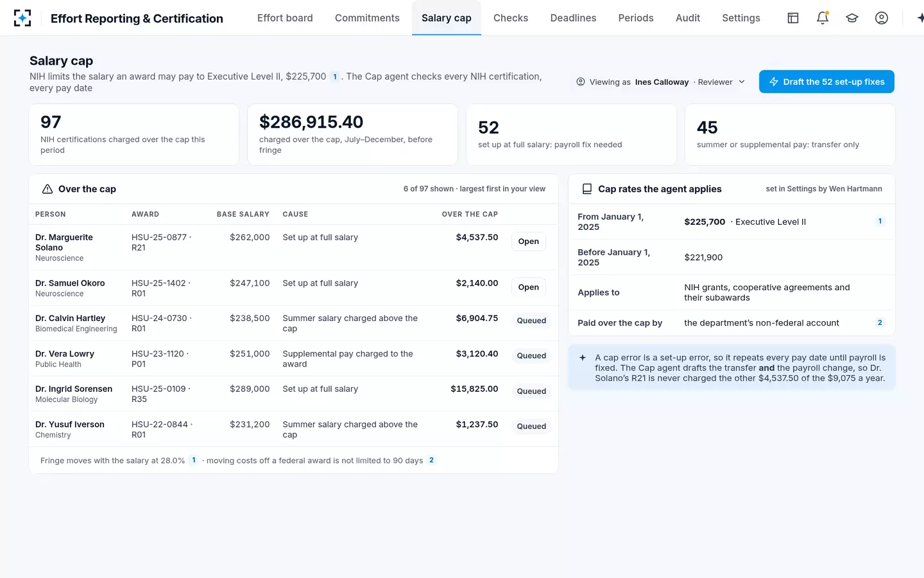This screenshot has height=578, width=924.
Task: Click award HSU-24-0730 · R01
Action: tap(162, 323)
